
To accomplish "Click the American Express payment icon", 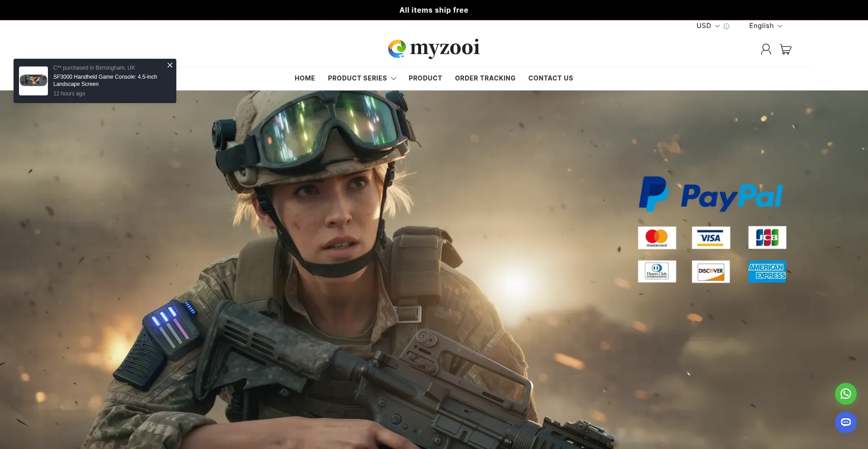I will (x=767, y=271).
